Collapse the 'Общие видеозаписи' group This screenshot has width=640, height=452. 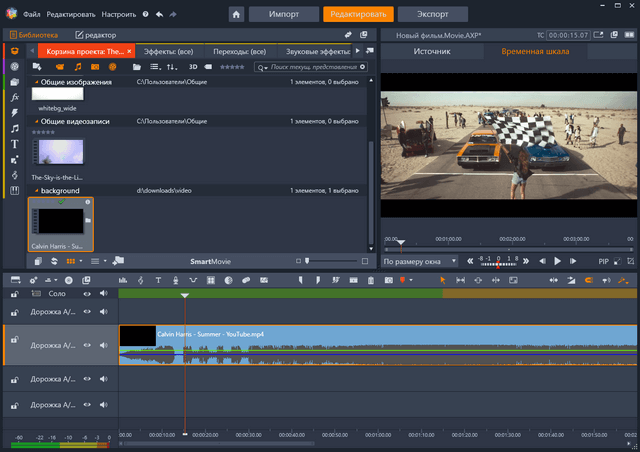click(38, 121)
